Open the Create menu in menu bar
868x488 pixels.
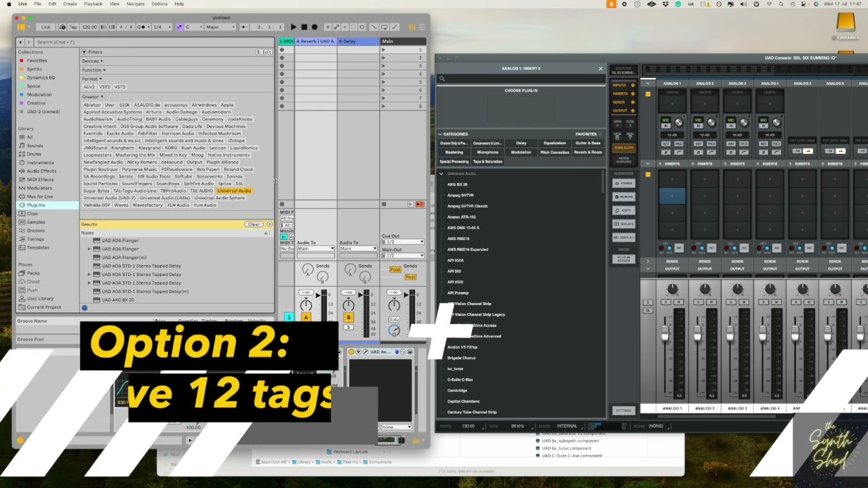70,4
